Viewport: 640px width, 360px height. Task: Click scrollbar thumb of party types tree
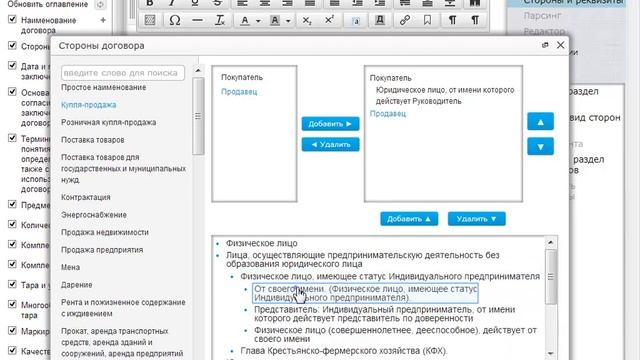551,277
